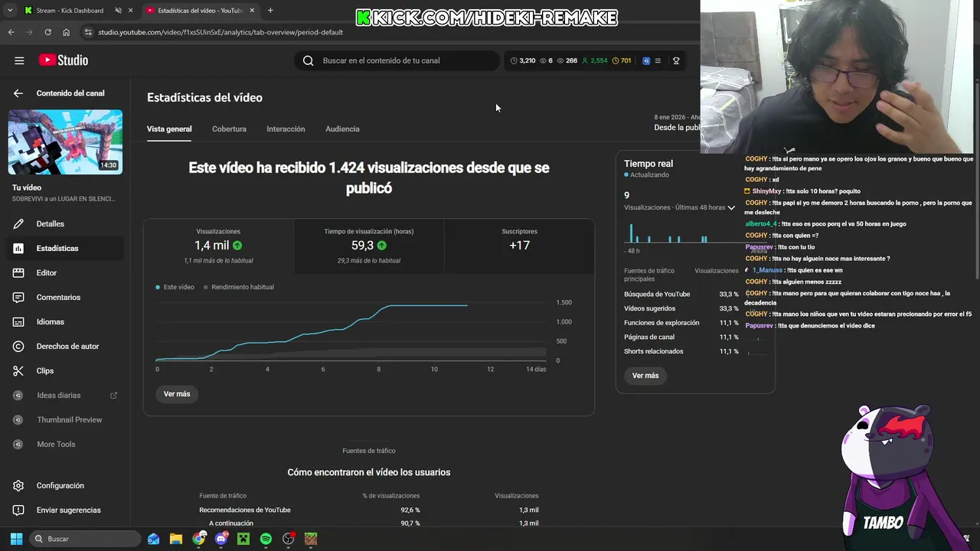This screenshot has width=980, height=551.
Task: Go back to Contenido del canal
Action: [x=18, y=93]
